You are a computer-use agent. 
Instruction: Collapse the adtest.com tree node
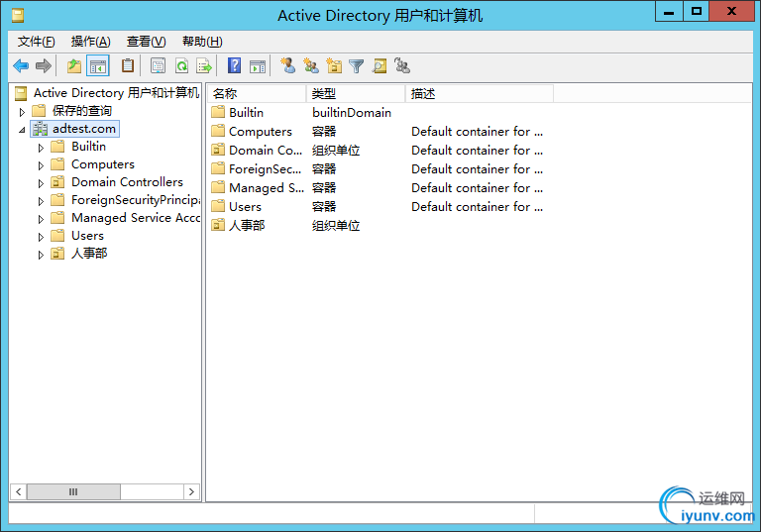pyautogui.click(x=22, y=130)
